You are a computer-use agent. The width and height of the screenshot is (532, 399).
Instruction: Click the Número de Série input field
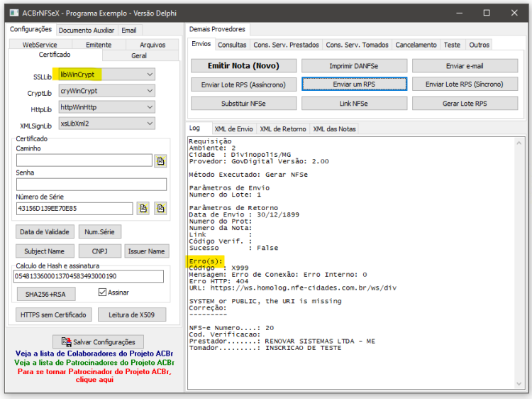(74, 209)
